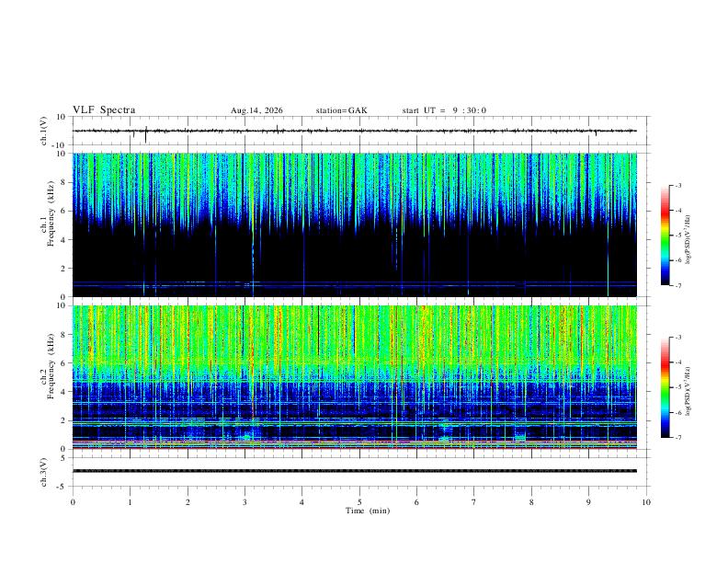
Task: Click the ch.1 waveform voltage trace
Action: tap(354, 131)
